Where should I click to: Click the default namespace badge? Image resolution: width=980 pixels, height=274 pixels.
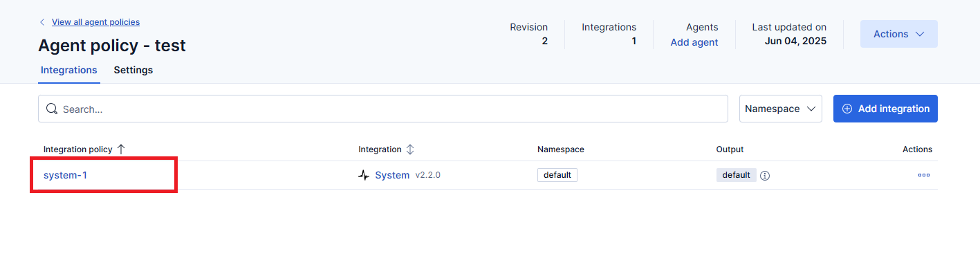click(557, 175)
